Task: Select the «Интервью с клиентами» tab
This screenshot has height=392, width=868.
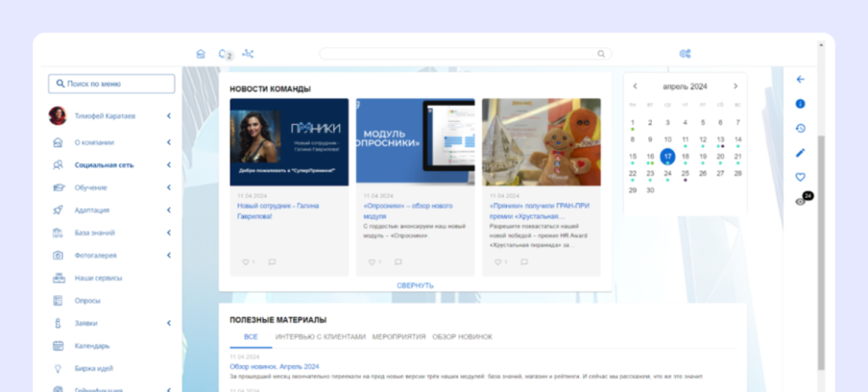Action: (x=320, y=336)
